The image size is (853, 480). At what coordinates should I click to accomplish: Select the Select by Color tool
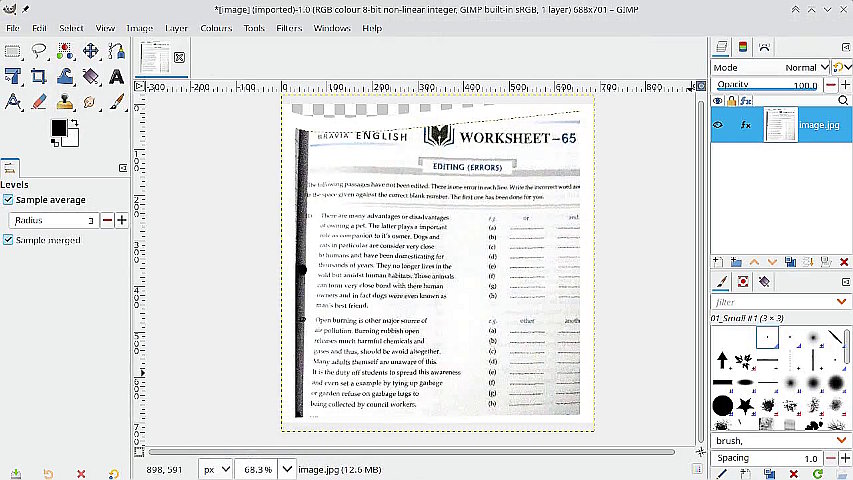point(65,52)
